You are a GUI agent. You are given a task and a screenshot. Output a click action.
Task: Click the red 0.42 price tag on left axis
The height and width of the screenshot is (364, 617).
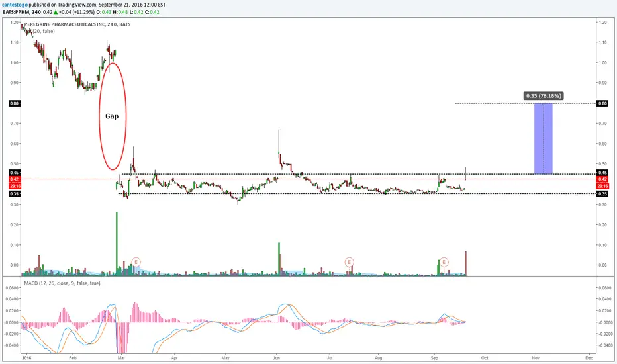click(14, 179)
